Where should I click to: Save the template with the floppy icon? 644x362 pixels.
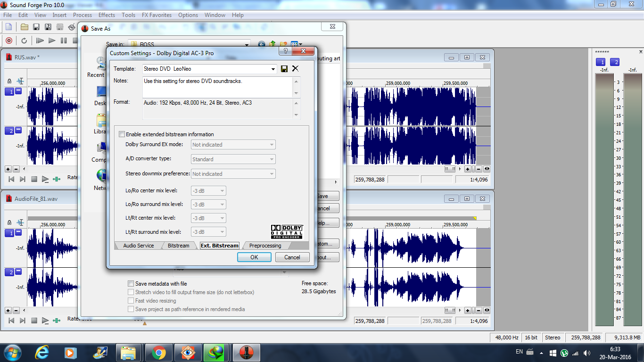tap(284, 69)
